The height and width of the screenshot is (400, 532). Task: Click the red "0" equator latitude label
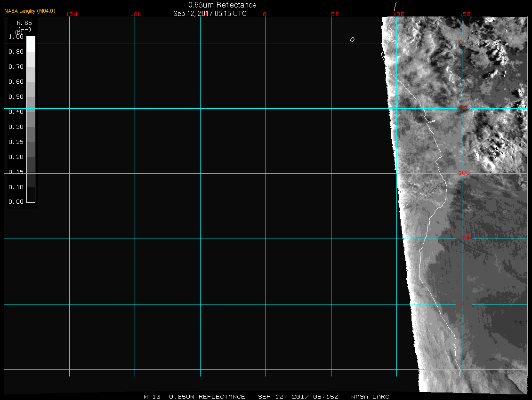461,43
